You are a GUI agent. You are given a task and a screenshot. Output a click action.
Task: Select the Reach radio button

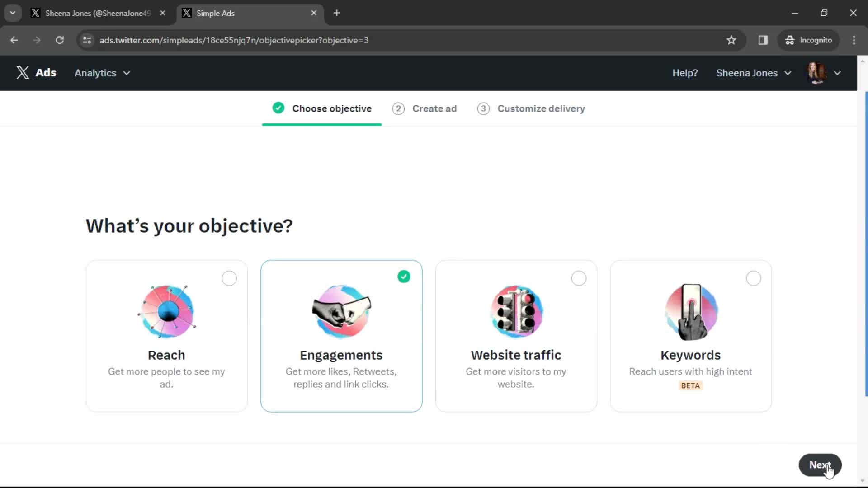230,278
